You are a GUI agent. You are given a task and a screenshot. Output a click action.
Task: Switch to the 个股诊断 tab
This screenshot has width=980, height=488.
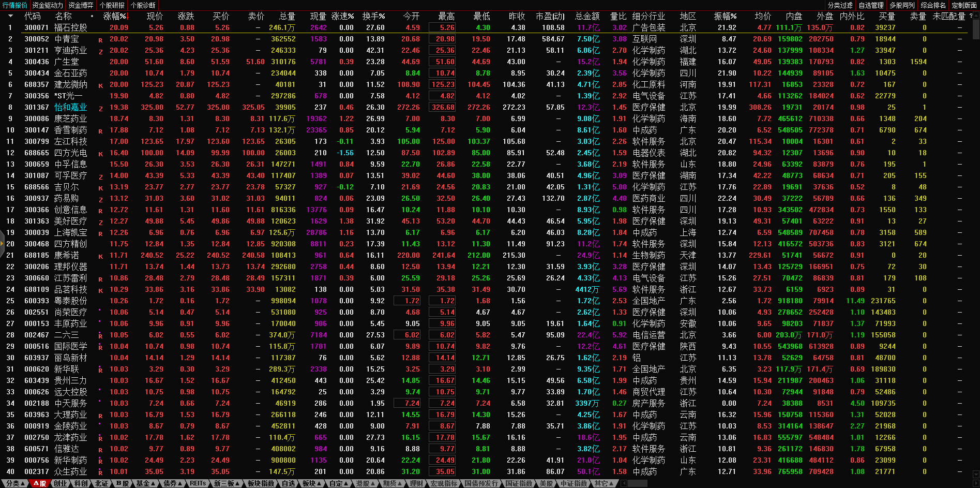(x=143, y=5)
